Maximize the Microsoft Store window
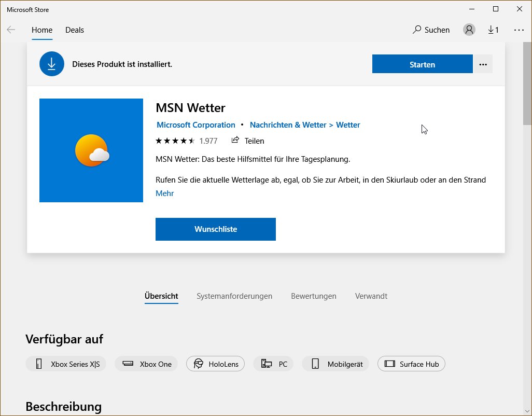 pos(496,9)
